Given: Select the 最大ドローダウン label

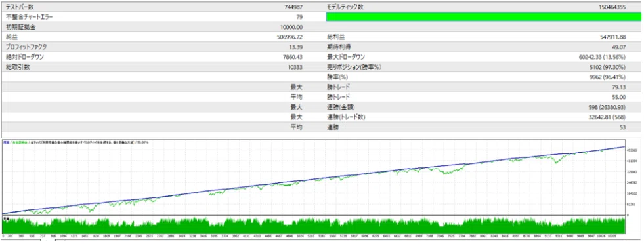Looking at the screenshot, I should 346,57.
